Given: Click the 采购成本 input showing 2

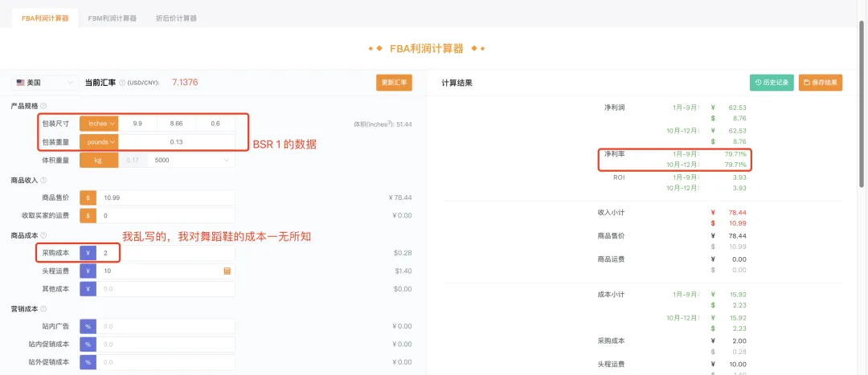Looking at the screenshot, I should (x=166, y=253).
